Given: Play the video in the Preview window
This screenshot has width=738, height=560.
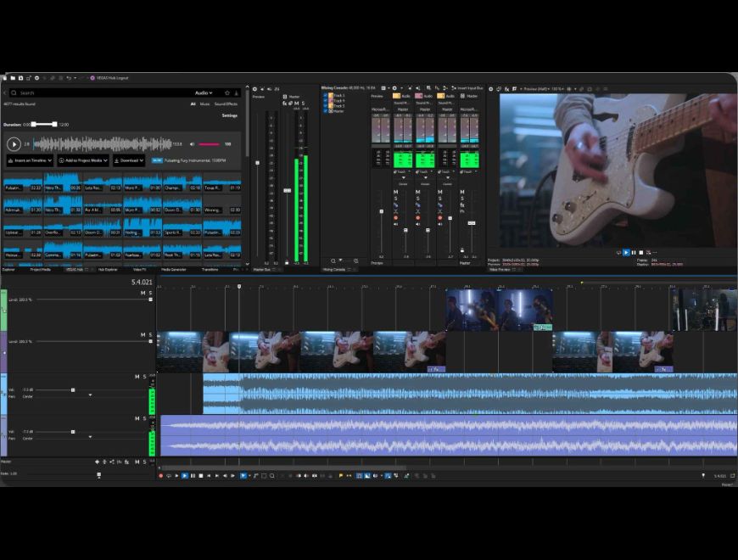Looking at the screenshot, I should coord(626,253).
